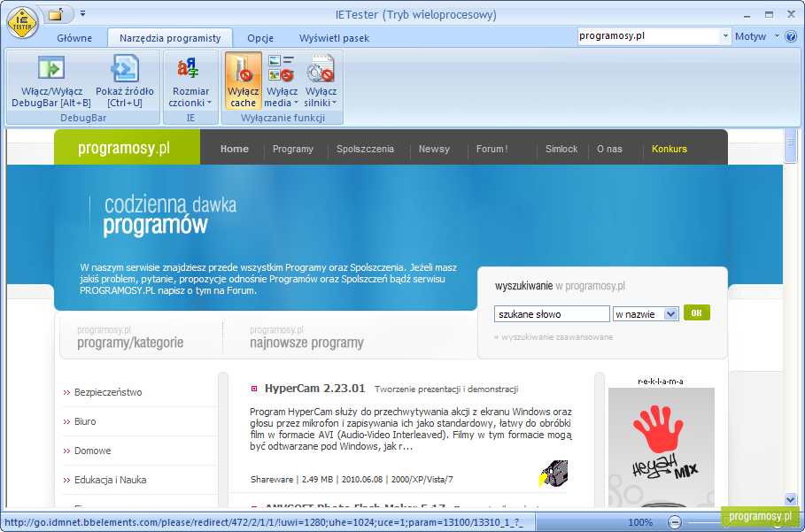Open the wyszukiwanie zaawansowane link

[x=556, y=337]
